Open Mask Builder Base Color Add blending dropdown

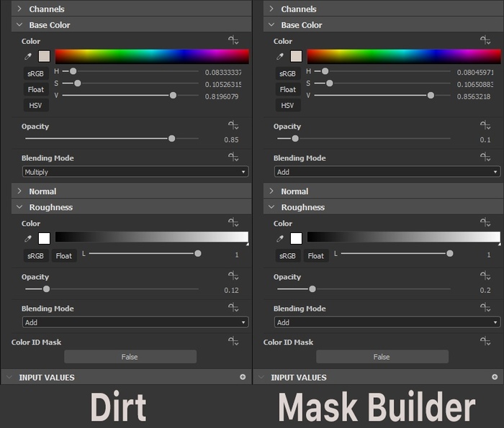pos(387,172)
